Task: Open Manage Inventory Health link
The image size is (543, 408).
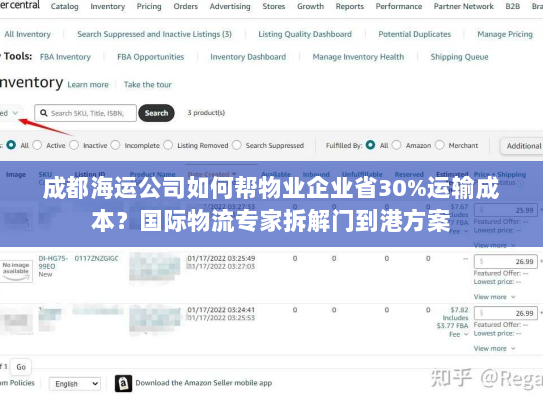Action: 358,57
